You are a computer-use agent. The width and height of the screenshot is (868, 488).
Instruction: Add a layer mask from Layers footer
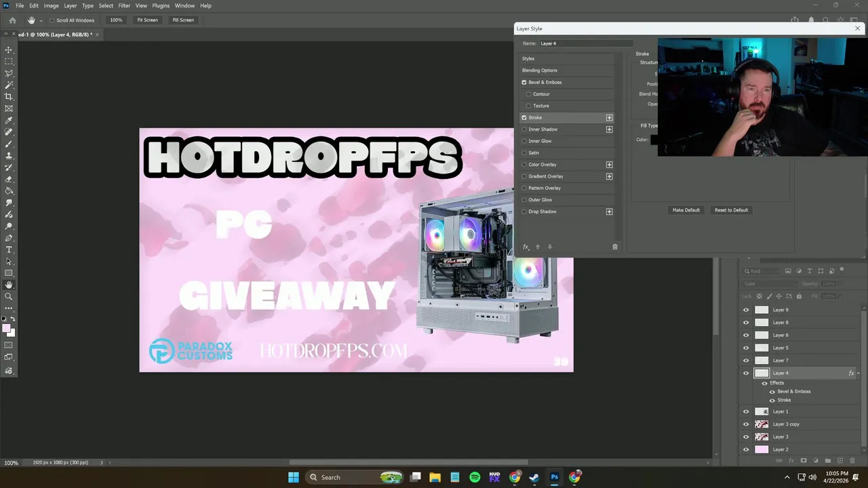tap(803, 461)
